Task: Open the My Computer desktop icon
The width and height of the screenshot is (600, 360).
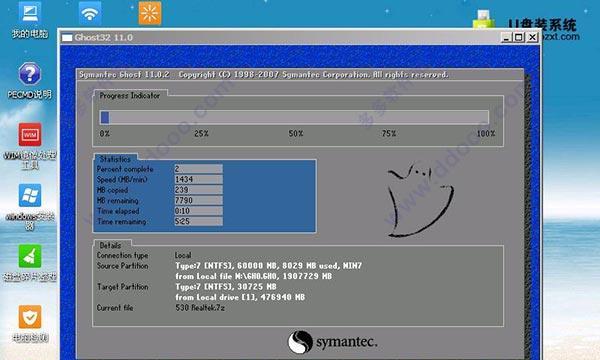Action: [x=29, y=13]
